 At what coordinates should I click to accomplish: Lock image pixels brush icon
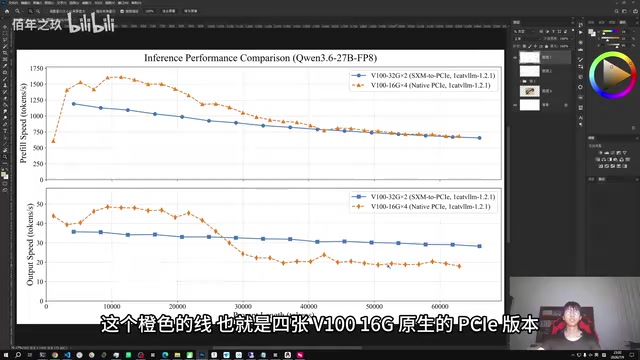[530, 46]
